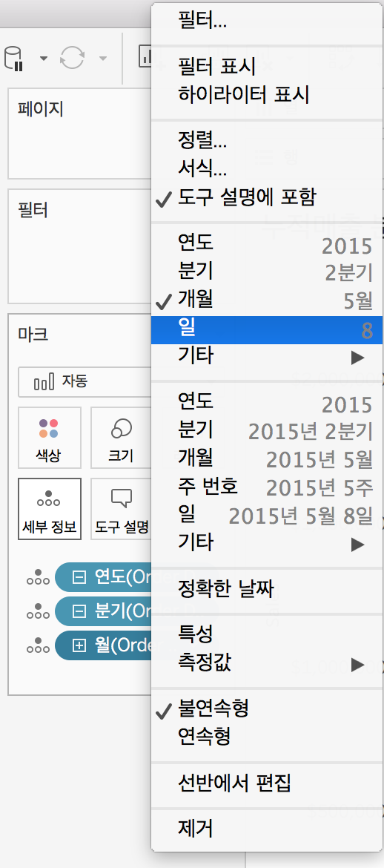Screen dimensions: 384x868
Task: Choose 필터 표시 from the context menu
Action: coord(268,67)
